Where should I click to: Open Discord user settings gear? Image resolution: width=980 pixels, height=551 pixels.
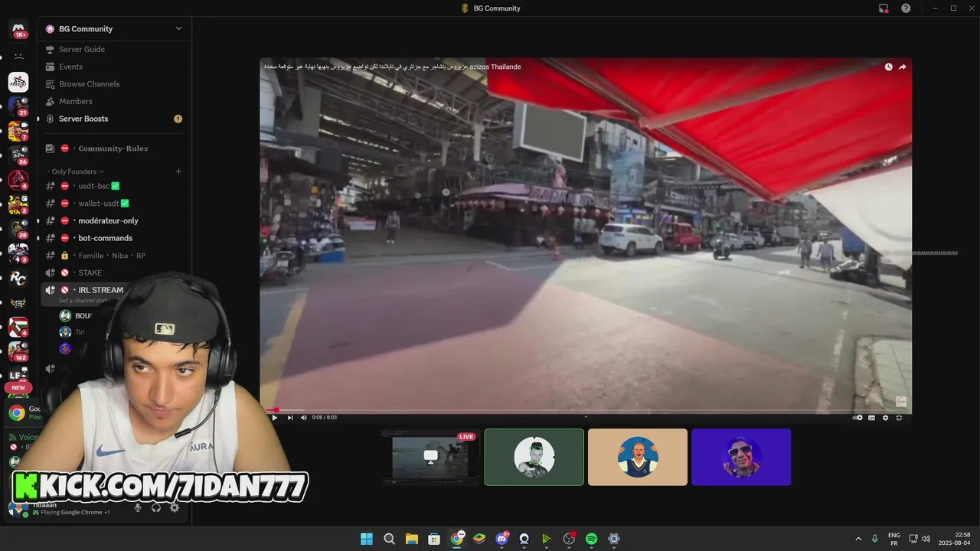pos(175,507)
